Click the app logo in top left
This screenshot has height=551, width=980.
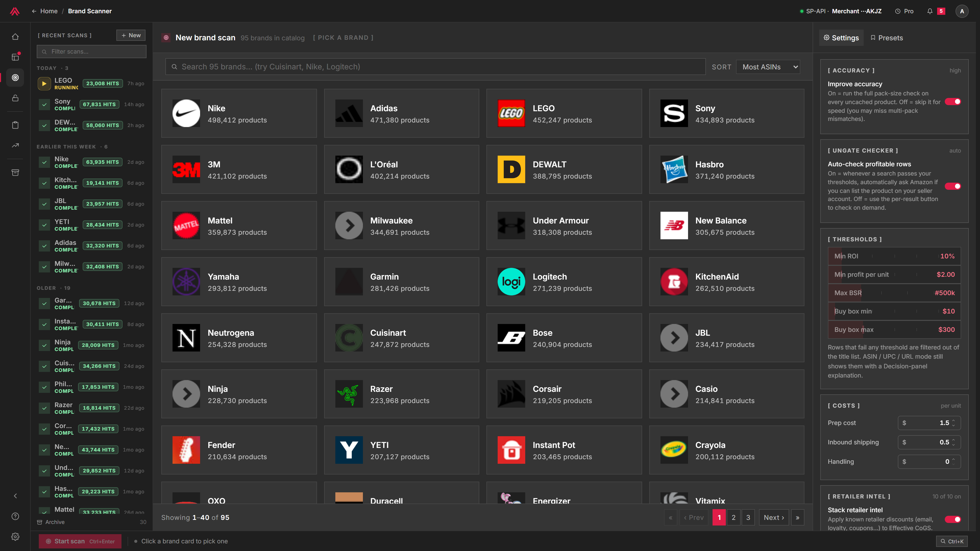click(15, 11)
